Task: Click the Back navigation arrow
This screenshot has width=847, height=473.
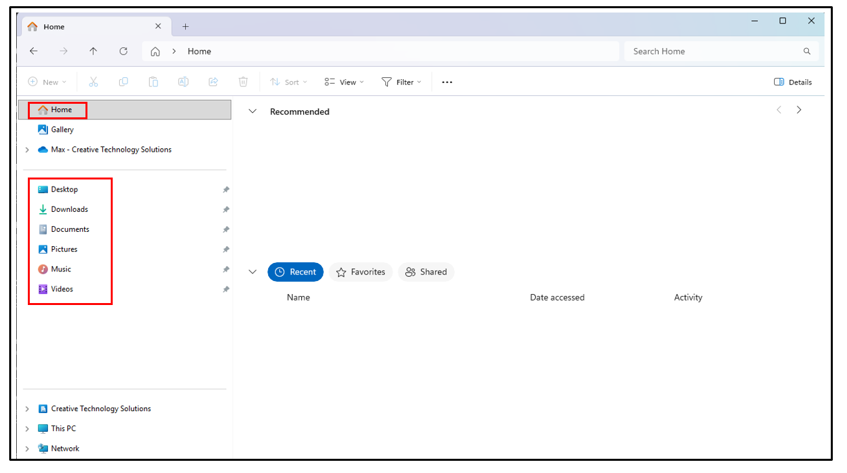Action: click(34, 51)
